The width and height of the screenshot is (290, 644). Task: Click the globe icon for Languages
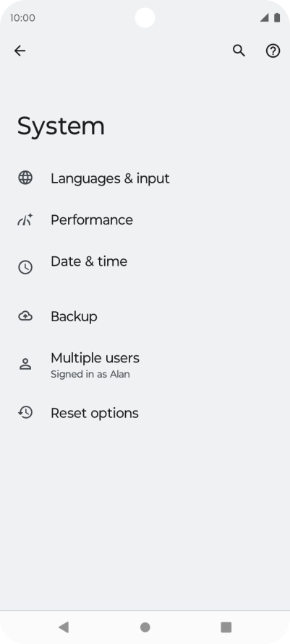[x=25, y=178]
